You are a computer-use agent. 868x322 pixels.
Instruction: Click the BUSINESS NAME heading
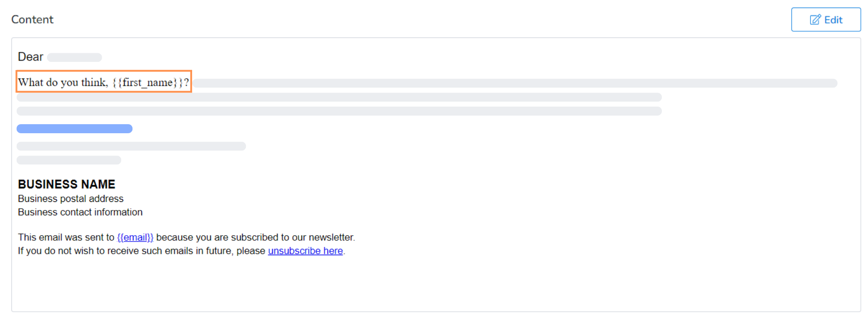click(66, 184)
